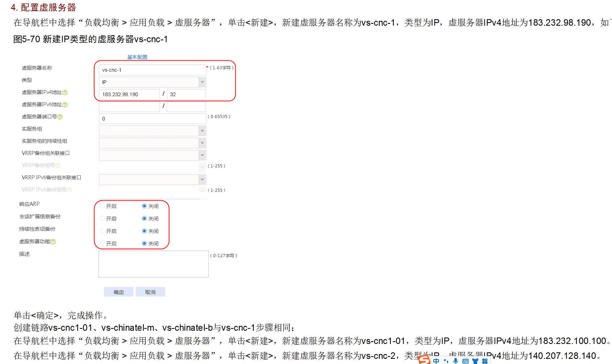Click the 描述 text area

pos(153,264)
